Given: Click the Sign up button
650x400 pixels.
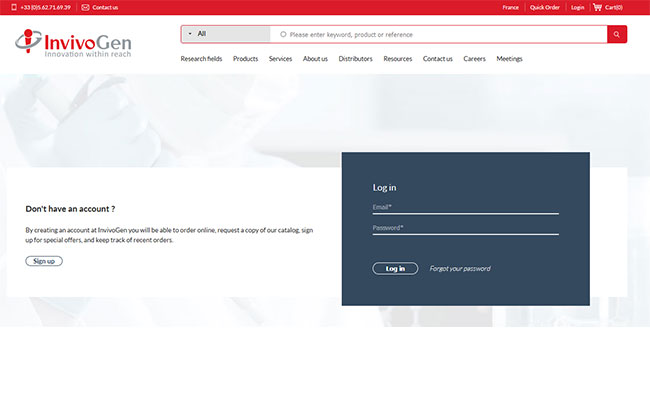Looking at the screenshot, I should pyautogui.click(x=44, y=261).
